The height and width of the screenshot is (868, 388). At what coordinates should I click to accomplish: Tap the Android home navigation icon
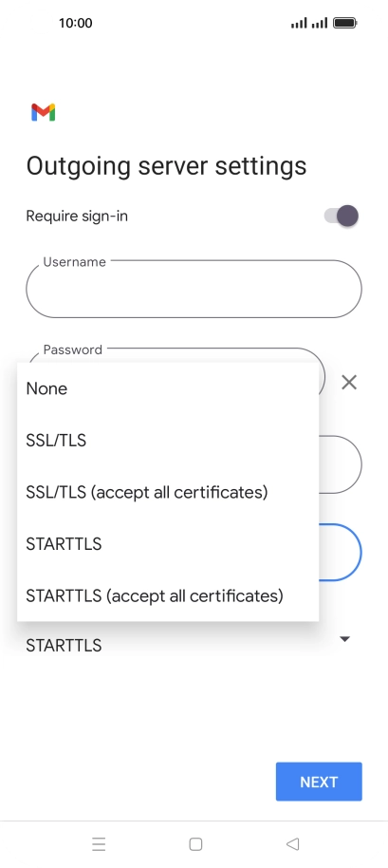coord(195,843)
